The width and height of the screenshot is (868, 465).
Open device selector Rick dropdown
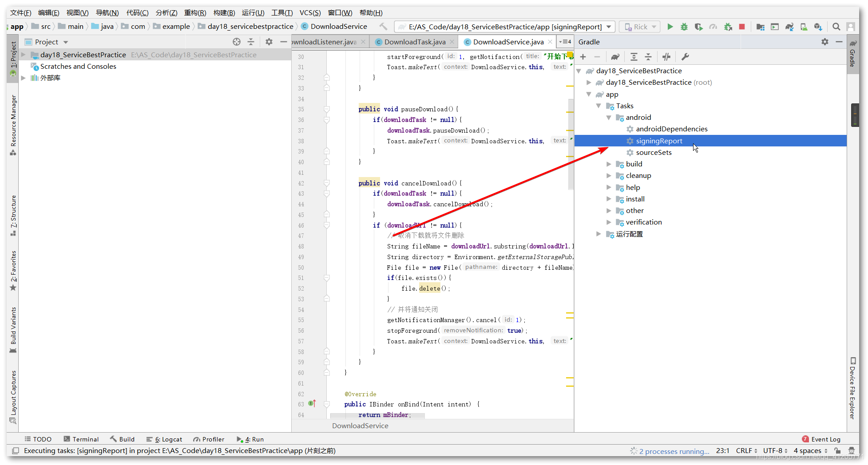640,27
